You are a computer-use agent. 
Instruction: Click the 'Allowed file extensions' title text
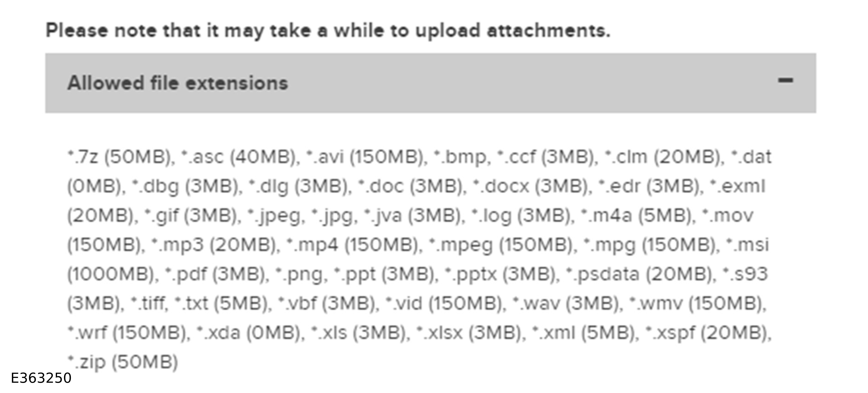pyautogui.click(x=178, y=83)
